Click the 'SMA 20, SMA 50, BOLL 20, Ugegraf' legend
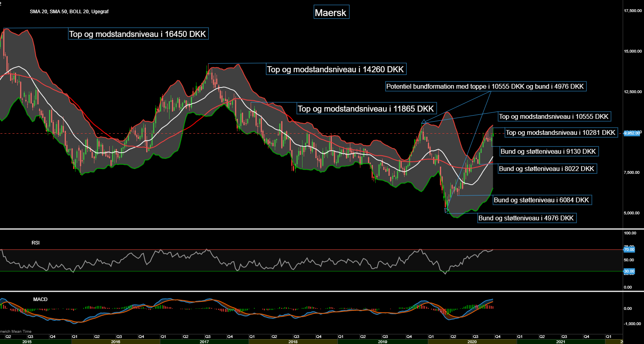The height and width of the screenshot is (344, 644). point(69,12)
